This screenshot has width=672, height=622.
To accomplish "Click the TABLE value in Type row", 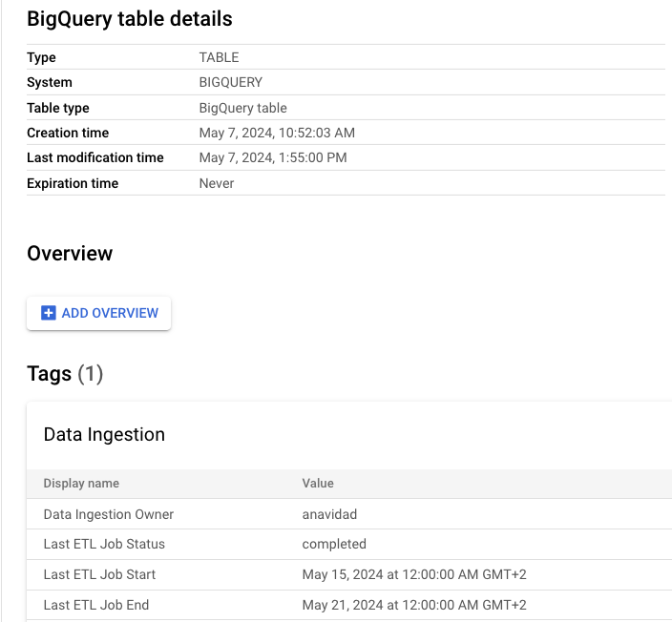I will tap(219, 57).
